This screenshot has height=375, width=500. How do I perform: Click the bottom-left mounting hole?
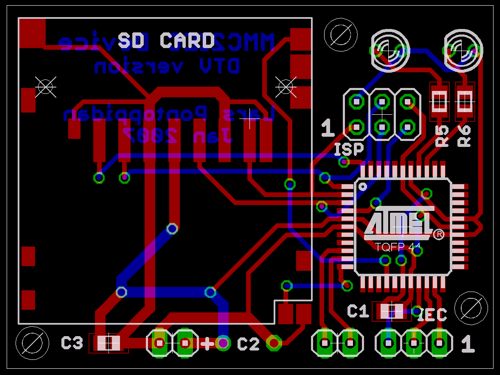(x=32, y=343)
